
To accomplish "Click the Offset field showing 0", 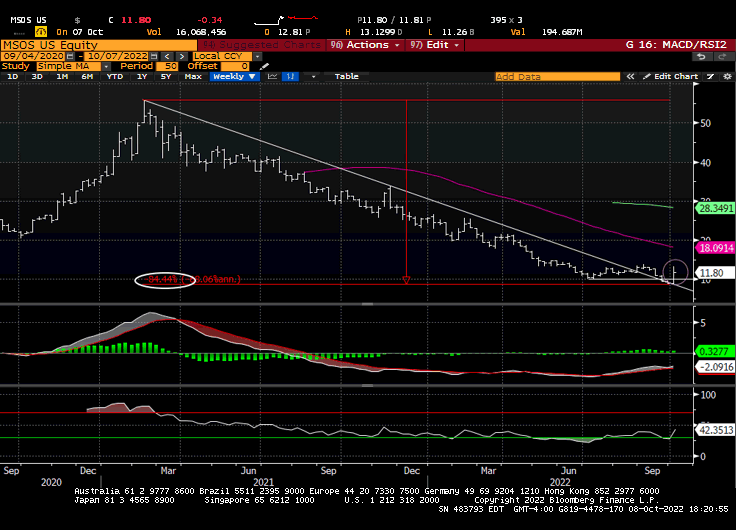I will point(236,66).
